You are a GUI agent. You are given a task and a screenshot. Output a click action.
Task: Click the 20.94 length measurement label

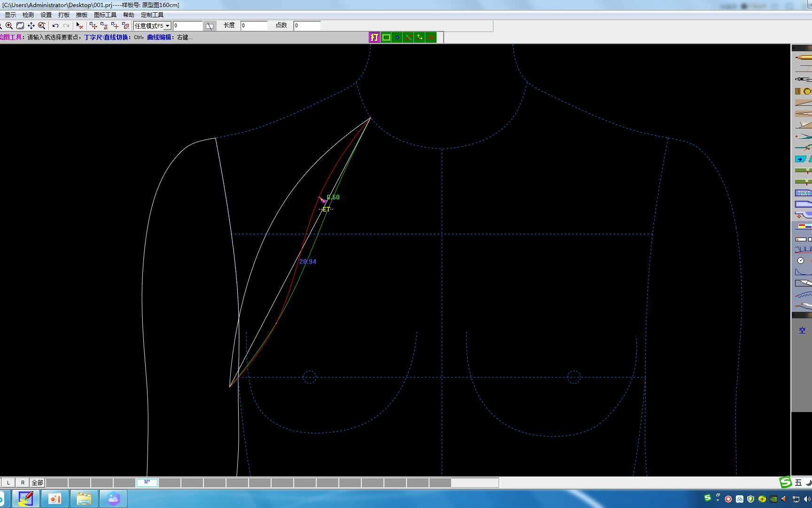pos(308,262)
